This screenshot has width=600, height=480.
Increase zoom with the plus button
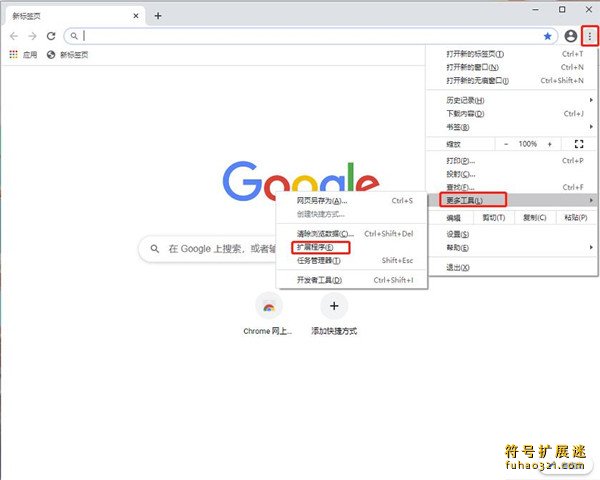[x=550, y=144]
